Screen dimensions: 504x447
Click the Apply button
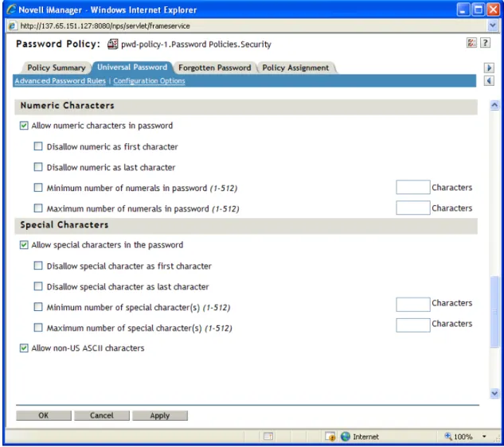(x=160, y=415)
